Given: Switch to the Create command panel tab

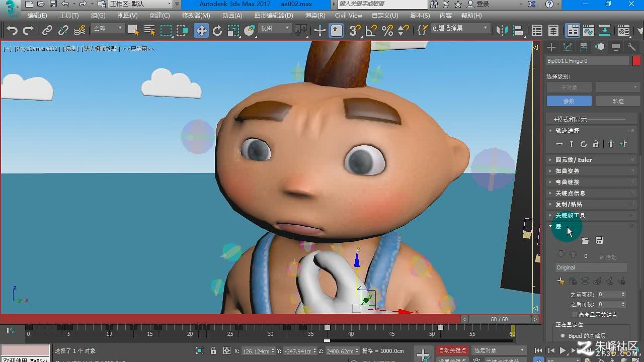Looking at the screenshot, I should point(551,47).
